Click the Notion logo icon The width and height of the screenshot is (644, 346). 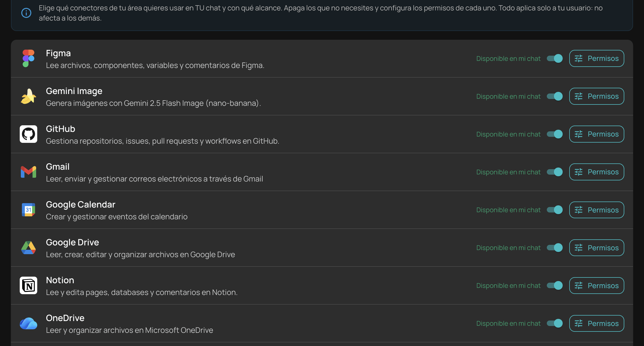pyautogui.click(x=28, y=285)
